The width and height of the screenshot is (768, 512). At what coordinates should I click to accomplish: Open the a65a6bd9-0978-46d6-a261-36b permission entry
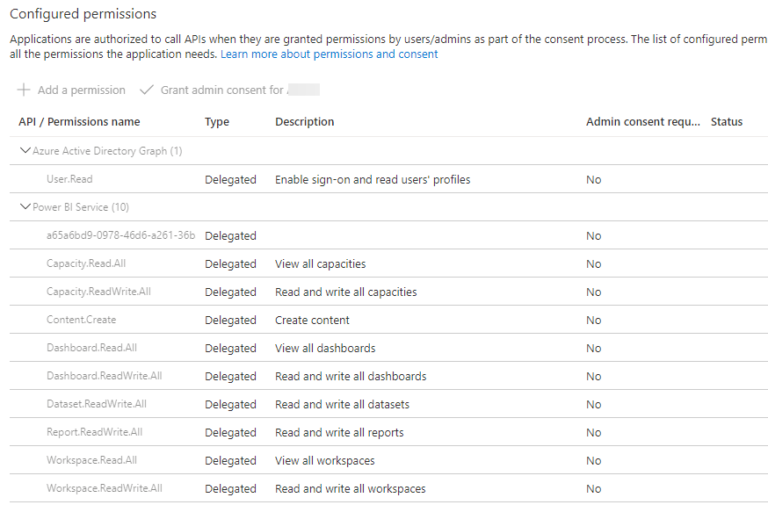click(120, 235)
